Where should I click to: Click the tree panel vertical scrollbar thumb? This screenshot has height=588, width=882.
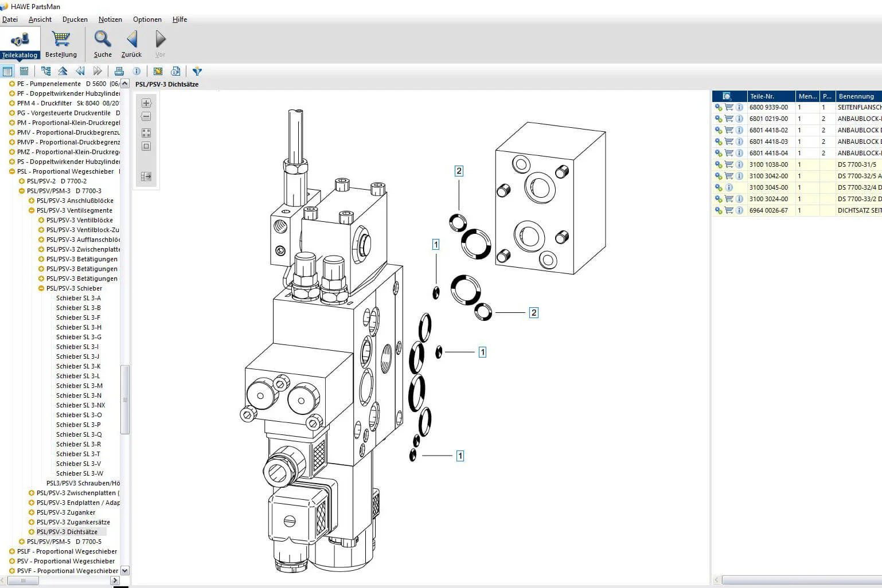125,399
